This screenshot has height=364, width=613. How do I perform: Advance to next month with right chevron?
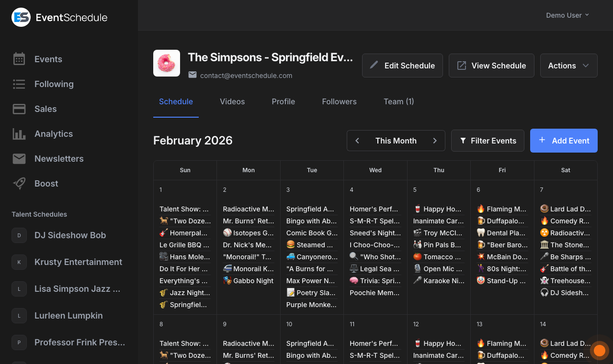tap(435, 141)
